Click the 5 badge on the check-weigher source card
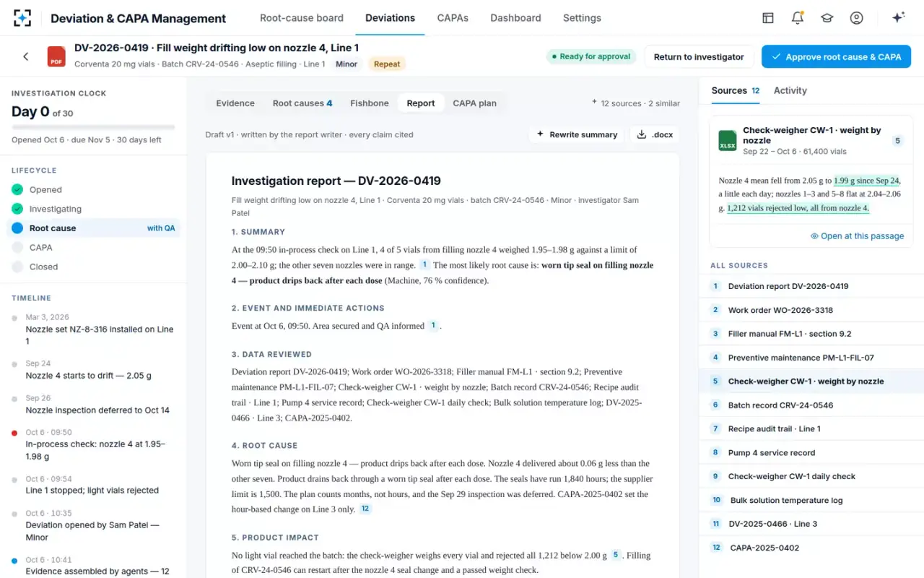This screenshot has width=924, height=578. tap(898, 141)
